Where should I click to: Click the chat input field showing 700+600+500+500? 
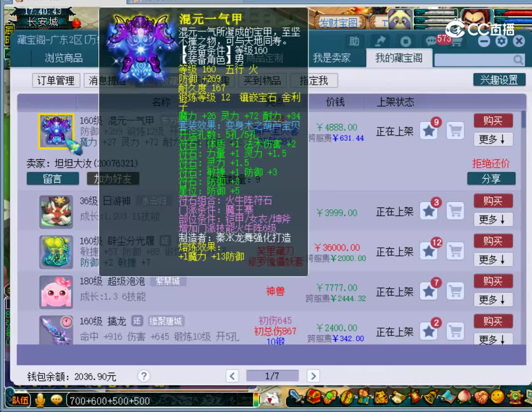(160, 401)
